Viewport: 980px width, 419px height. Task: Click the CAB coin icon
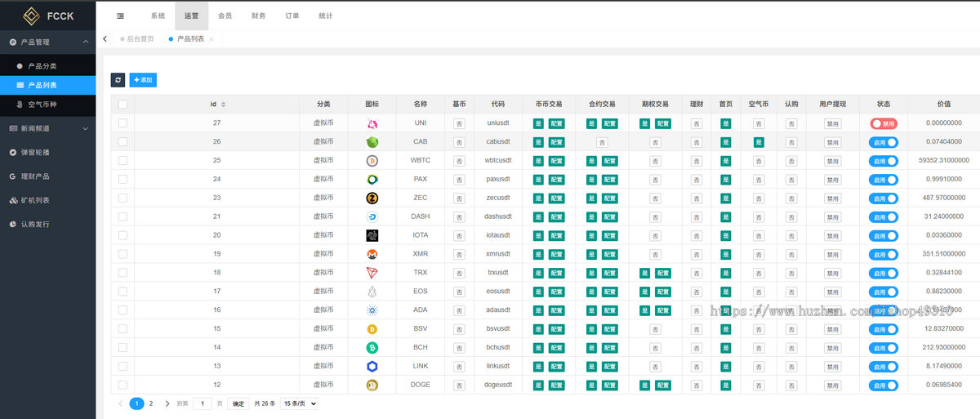[x=372, y=142]
